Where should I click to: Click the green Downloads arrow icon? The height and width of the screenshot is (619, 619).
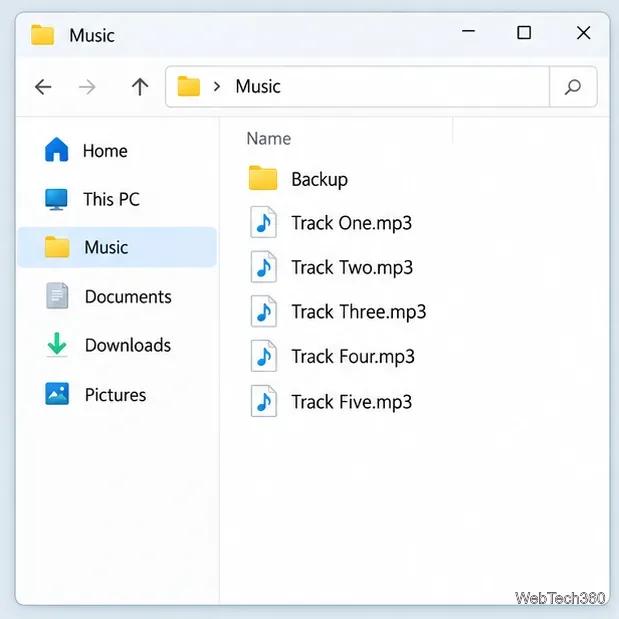click(x=57, y=344)
